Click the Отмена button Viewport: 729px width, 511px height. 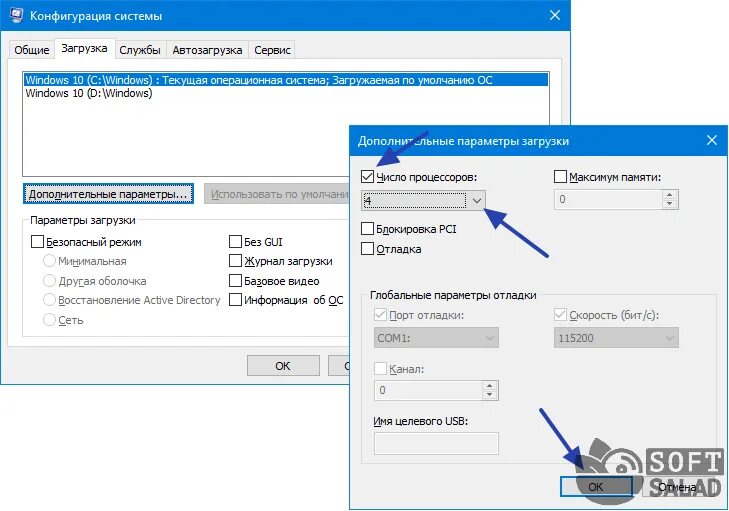[678, 487]
